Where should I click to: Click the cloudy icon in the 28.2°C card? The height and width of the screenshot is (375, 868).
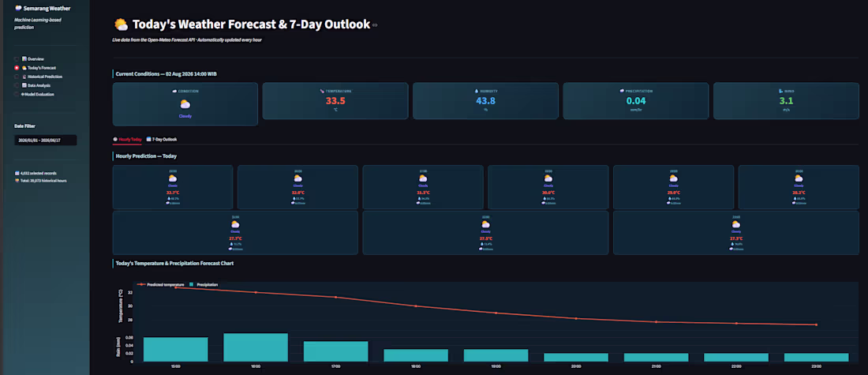799,179
